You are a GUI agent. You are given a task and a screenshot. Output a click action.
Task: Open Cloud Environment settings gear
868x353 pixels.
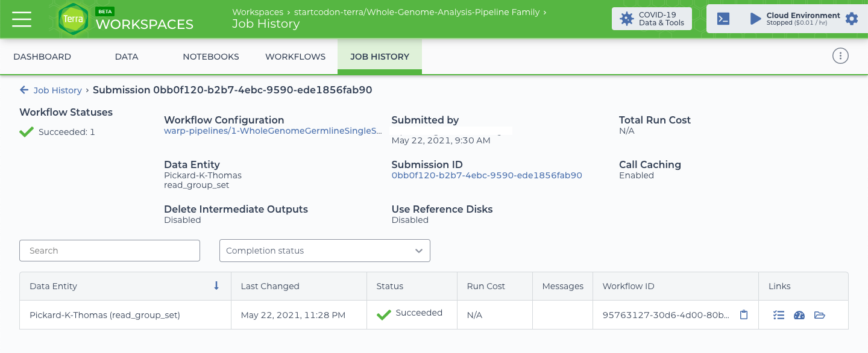[851, 19]
